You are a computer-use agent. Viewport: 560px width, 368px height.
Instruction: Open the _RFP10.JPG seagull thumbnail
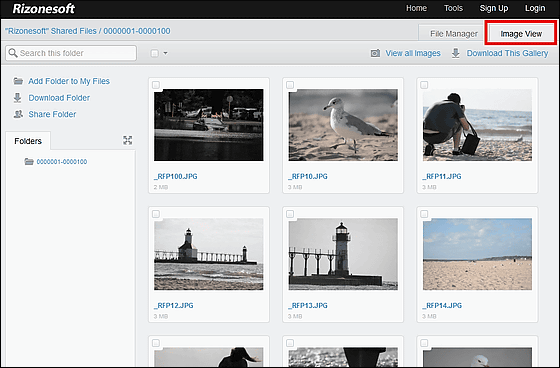click(x=343, y=125)
